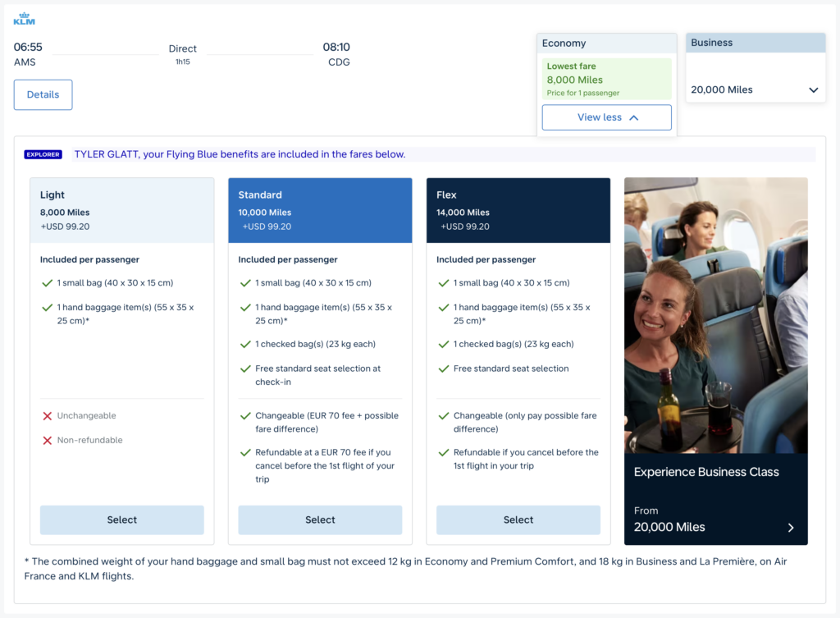Click the Business Class cabin photo
Viewport: 840px width, 618px height.
click(715, 316)
